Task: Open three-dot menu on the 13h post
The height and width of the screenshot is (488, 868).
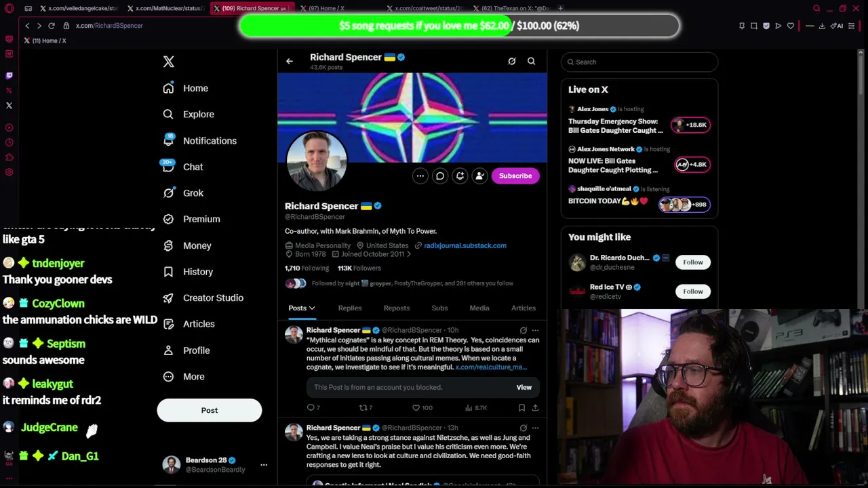Action: (535, 428)
